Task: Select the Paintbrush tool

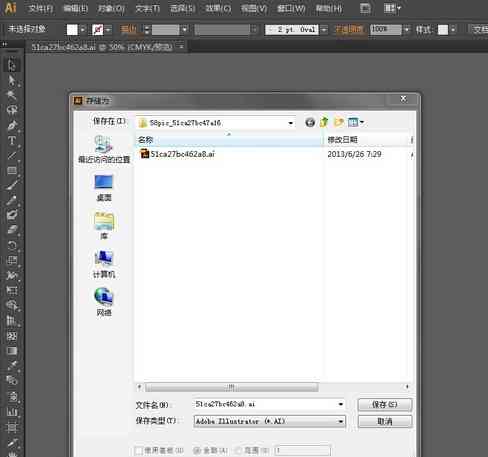Action: 12,185
